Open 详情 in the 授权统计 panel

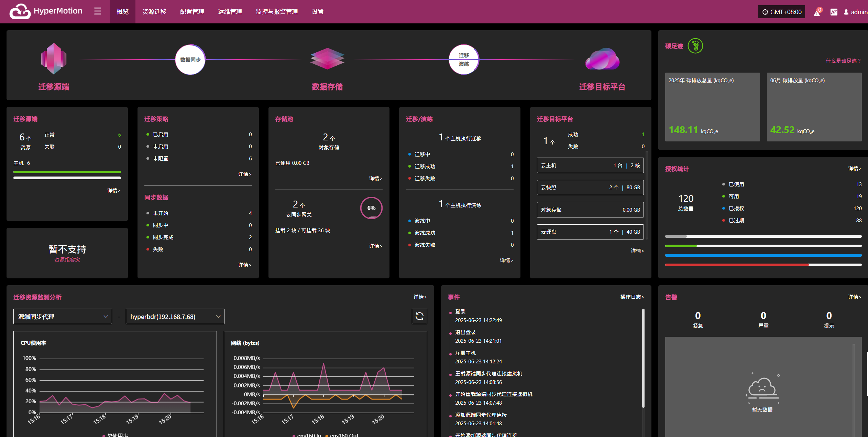pos(855,168)
